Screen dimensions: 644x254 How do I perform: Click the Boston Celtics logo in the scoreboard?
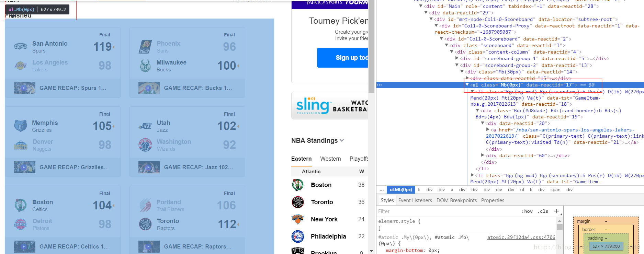(x=21, y=205)
